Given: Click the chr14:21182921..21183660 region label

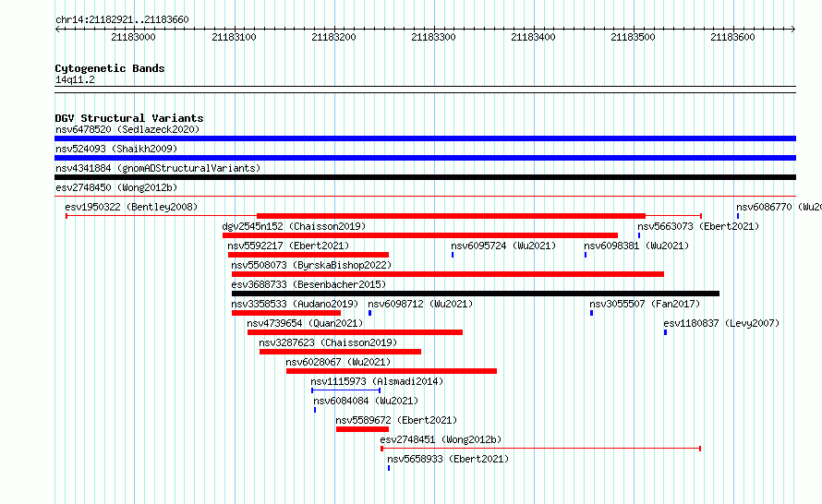Looking at the screenshot, I should pyautogui.click(x=122, y=20).
